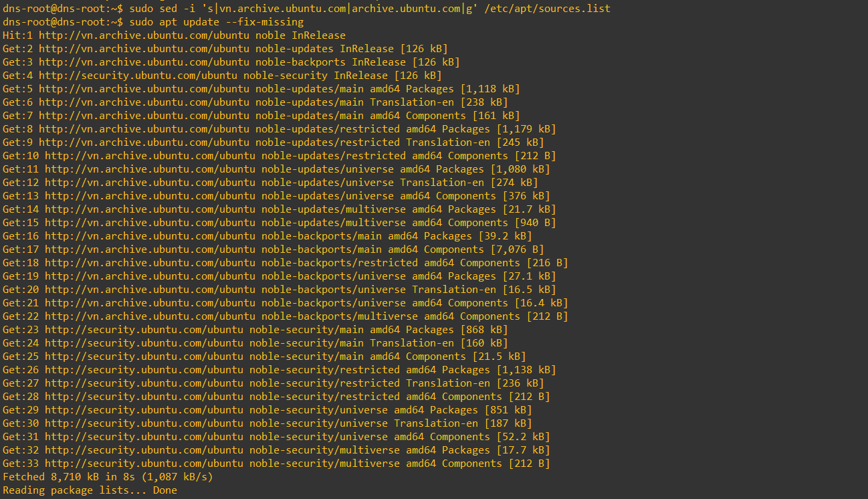Click the [1,138 kB] size on Get:26
The height and width of the screenshot is (499, 868).
coord(526,370)
